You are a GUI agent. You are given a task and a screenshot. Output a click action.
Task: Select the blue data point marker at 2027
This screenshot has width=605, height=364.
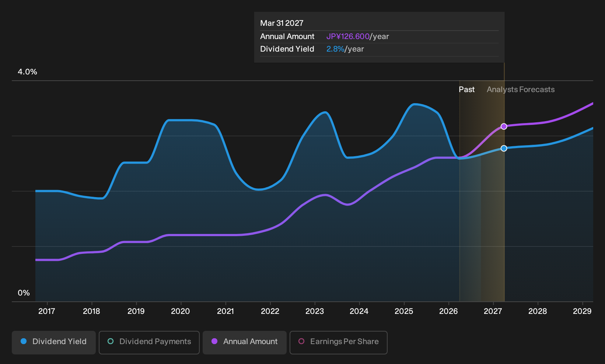point(504,148)
